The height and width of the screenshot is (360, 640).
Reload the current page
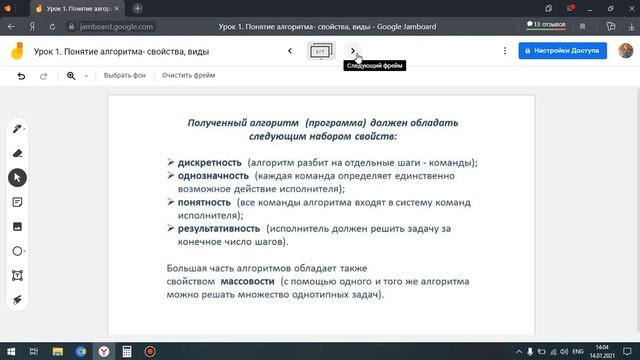52,27
